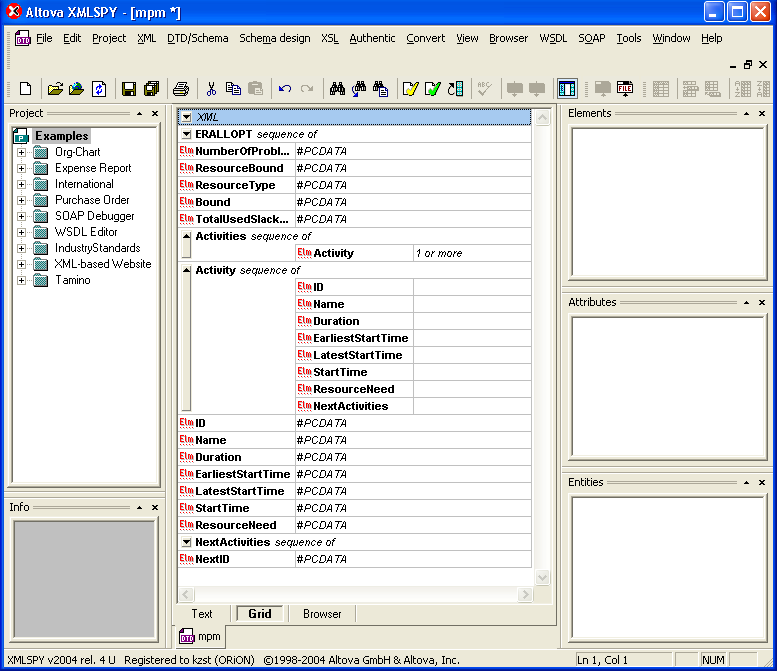Screen dimensions: 777x671
Task: Expand the Org-Chart folder
Action: point(21,152)
